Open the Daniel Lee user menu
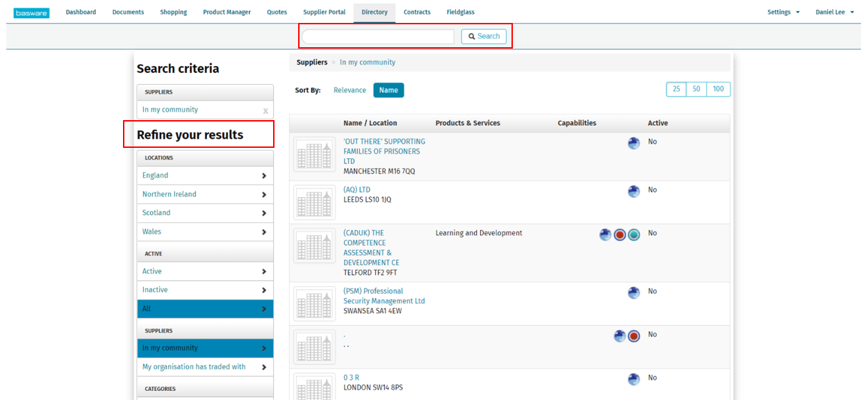 (835, 12)
